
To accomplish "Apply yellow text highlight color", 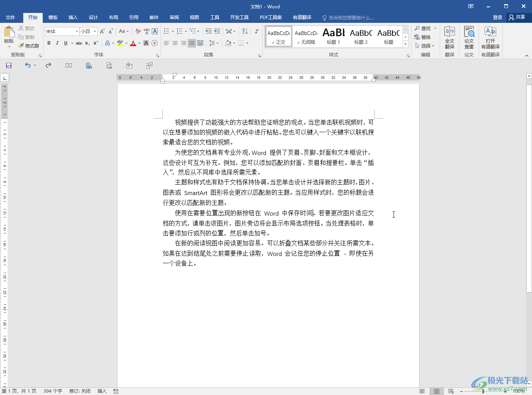I will click(120, 43).
